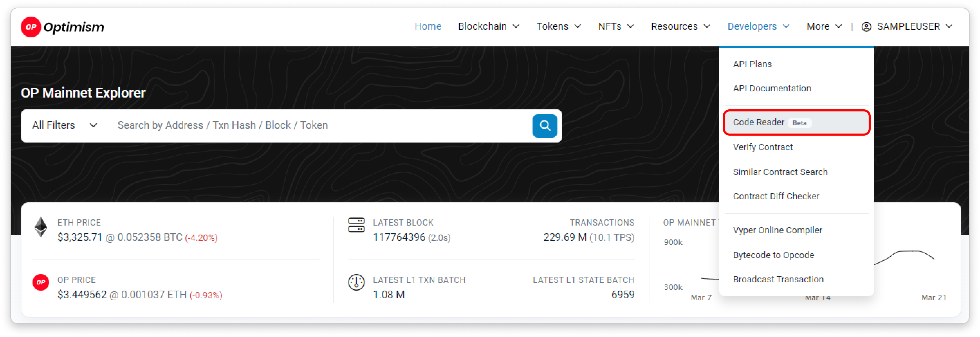
Task: Click the L1 txn batch gauge icon
Action: click(356, 282)
